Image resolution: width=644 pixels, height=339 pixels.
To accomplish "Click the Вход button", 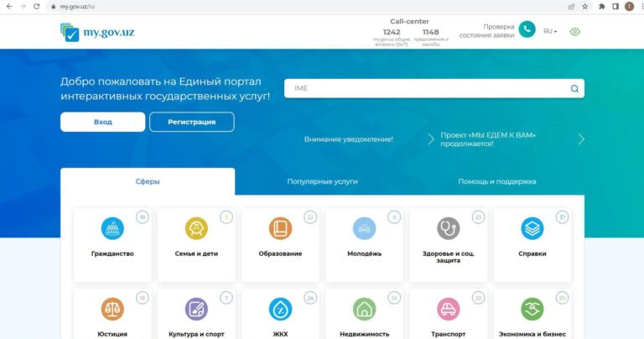I will 102,122.
